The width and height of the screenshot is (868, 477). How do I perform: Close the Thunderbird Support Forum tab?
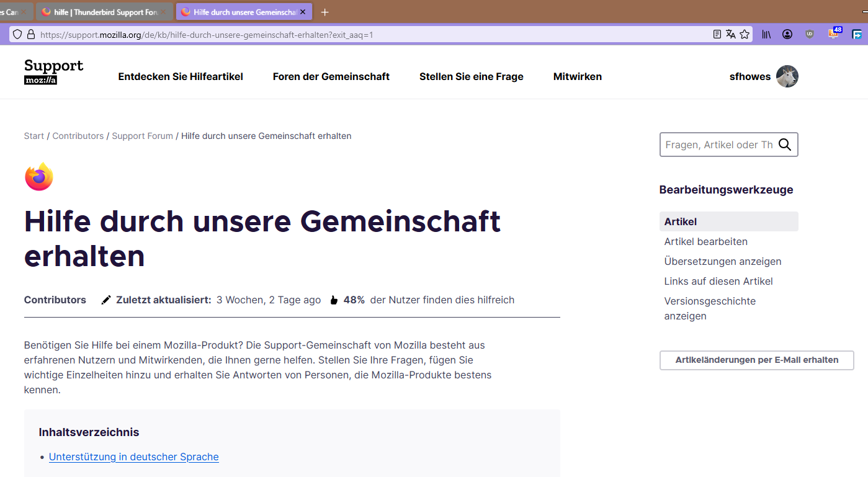[x=164, y=12]
